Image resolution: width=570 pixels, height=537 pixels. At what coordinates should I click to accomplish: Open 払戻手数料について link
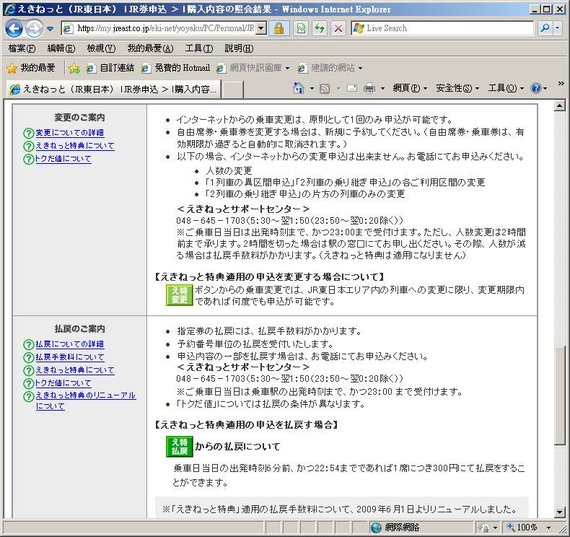coord(69,357)
